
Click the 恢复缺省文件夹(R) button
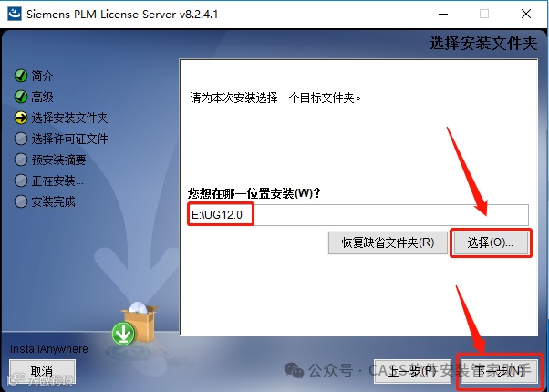coord(388,242)
